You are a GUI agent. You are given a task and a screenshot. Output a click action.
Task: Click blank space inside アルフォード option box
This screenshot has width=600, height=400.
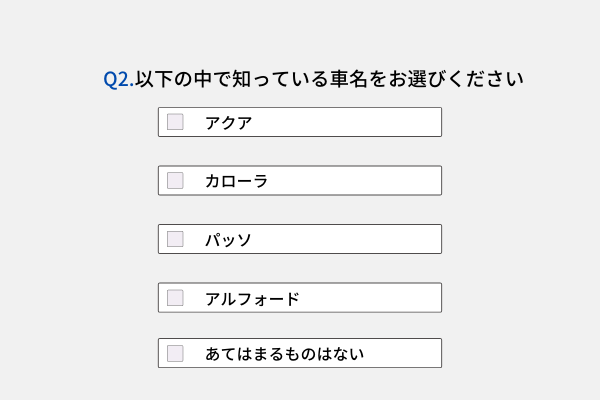pos(367,298)
